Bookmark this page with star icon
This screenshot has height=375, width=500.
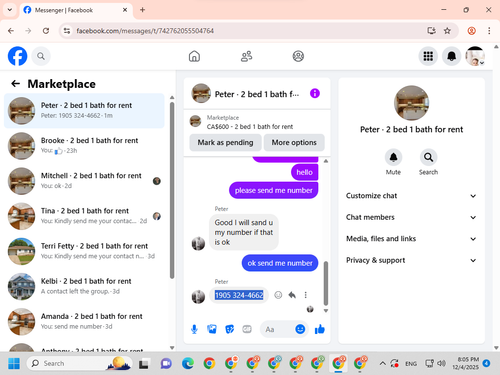tap(447, 31)
